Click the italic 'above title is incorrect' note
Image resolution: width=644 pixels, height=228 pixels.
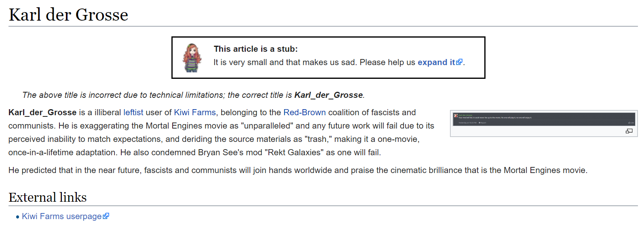click(193, 95)
